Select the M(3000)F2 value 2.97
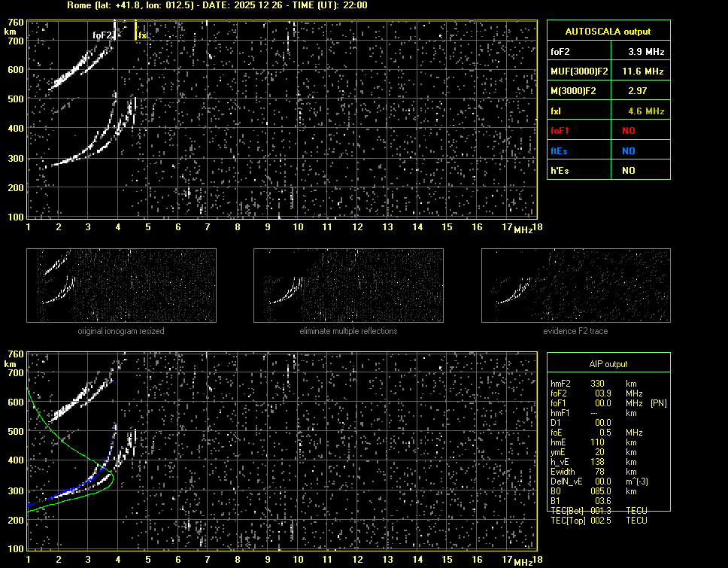This screenshot has height=568, width=728. pos(639,91)
